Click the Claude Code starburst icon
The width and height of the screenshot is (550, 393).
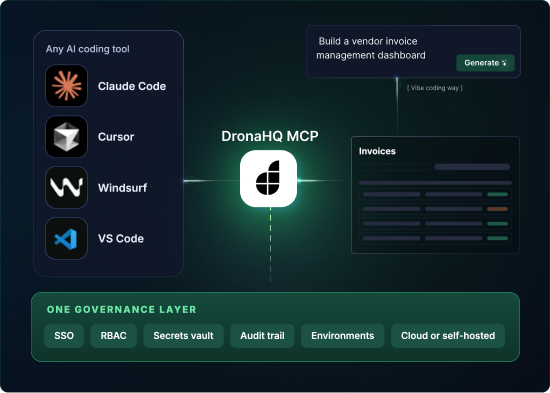pyautogui.click(x=66, y=86)
